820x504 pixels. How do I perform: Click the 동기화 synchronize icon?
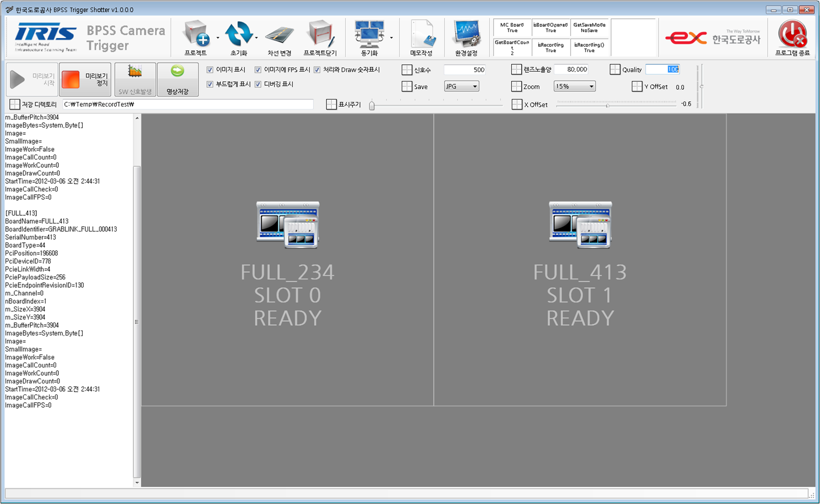point(369,34)
